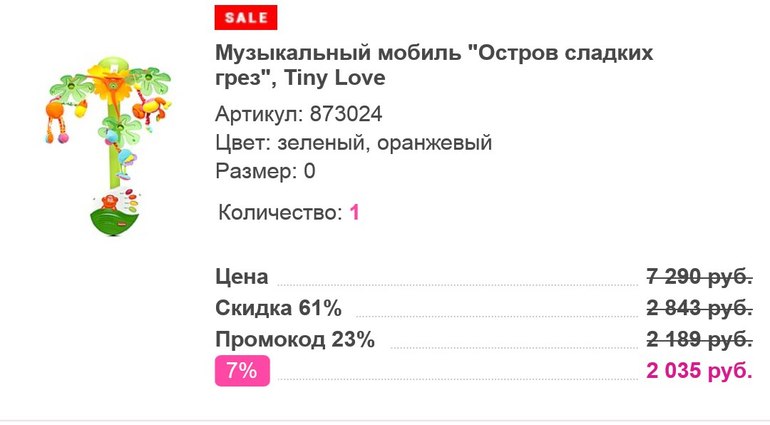This screenshot has height=425, width=770.
Task: Click the crossed-out price 2 843 руб.
Action: (x=699, y=307)
